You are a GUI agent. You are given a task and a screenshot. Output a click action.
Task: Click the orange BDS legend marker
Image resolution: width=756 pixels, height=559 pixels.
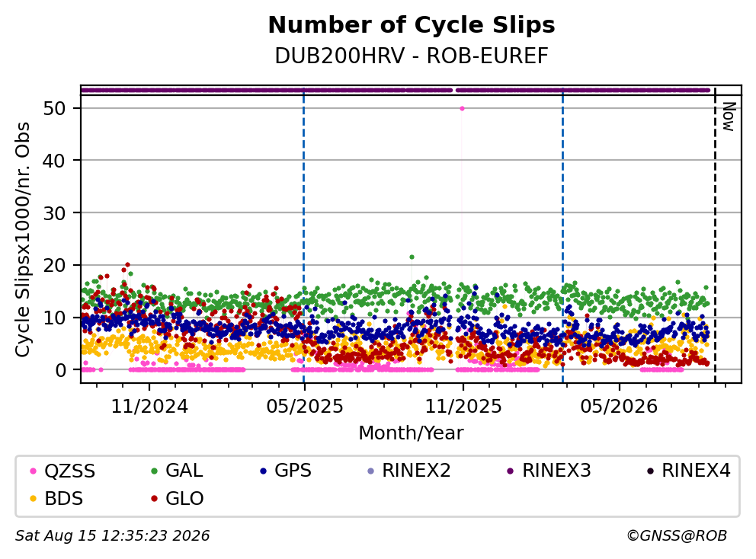(34, 500)
